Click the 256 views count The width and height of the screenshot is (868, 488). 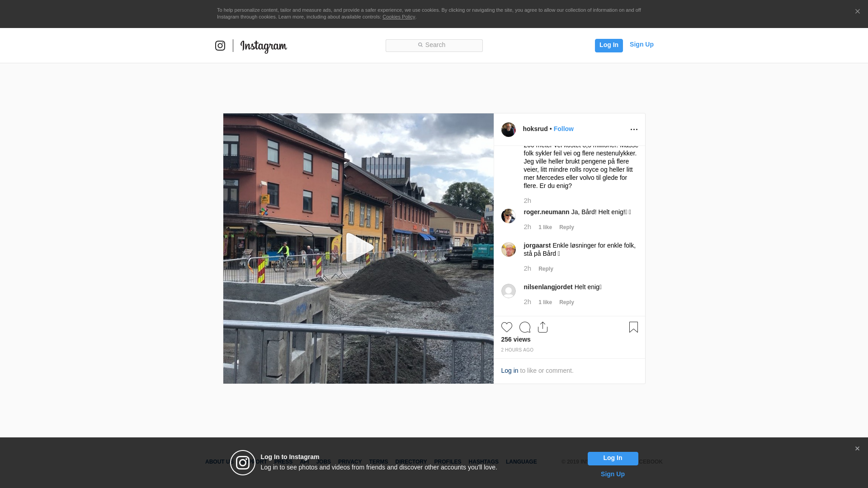point(516,339)
